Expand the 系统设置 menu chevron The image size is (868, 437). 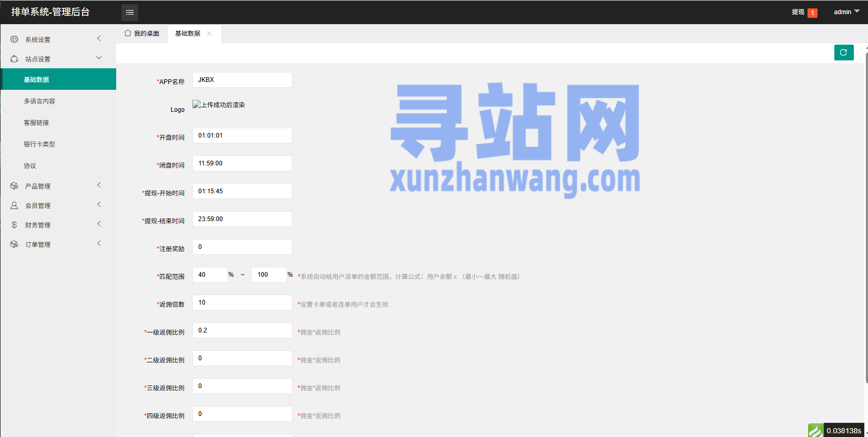(99, 39)
